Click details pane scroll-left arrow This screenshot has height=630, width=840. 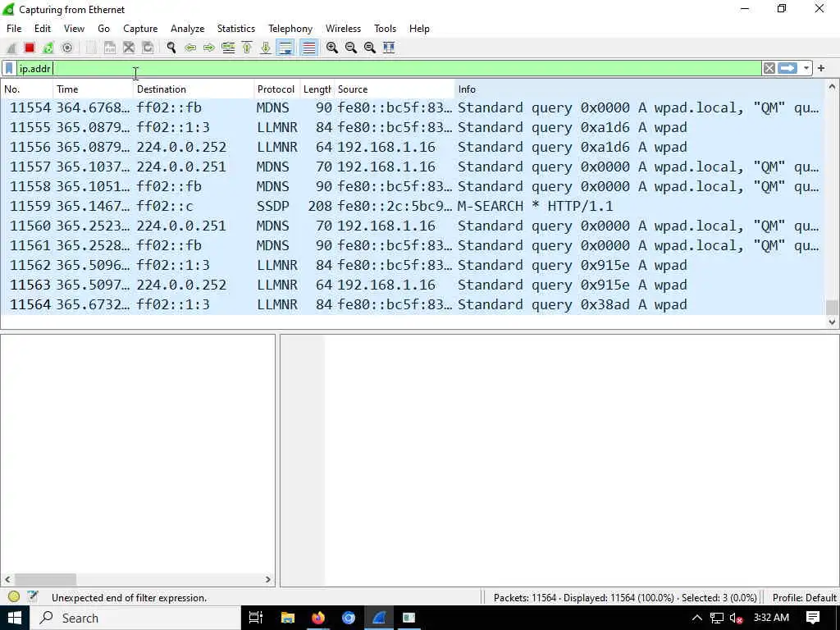(7, 579)
